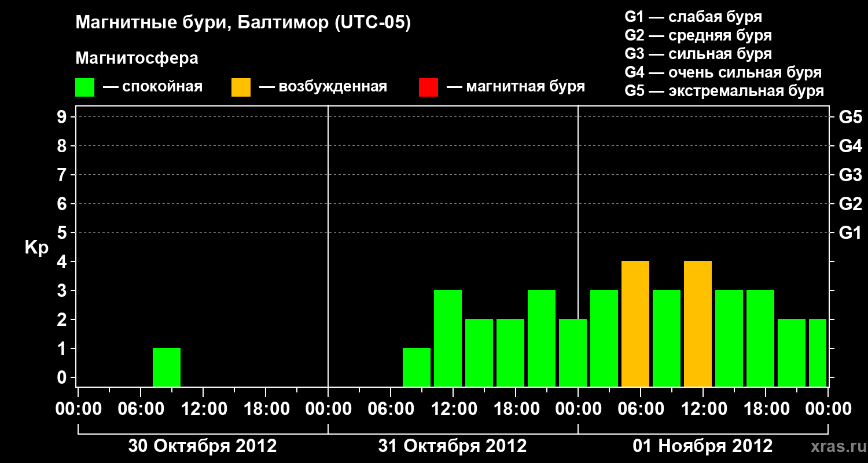Click the standalone 'G2' right-axis label
Screen dimensions: 868x463
click(x=850, y=204)
